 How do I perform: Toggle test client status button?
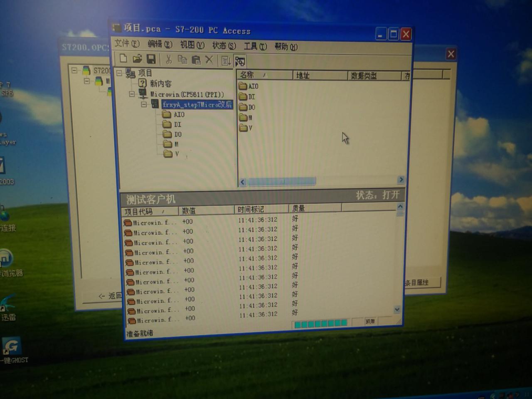[x=240, y=62]
